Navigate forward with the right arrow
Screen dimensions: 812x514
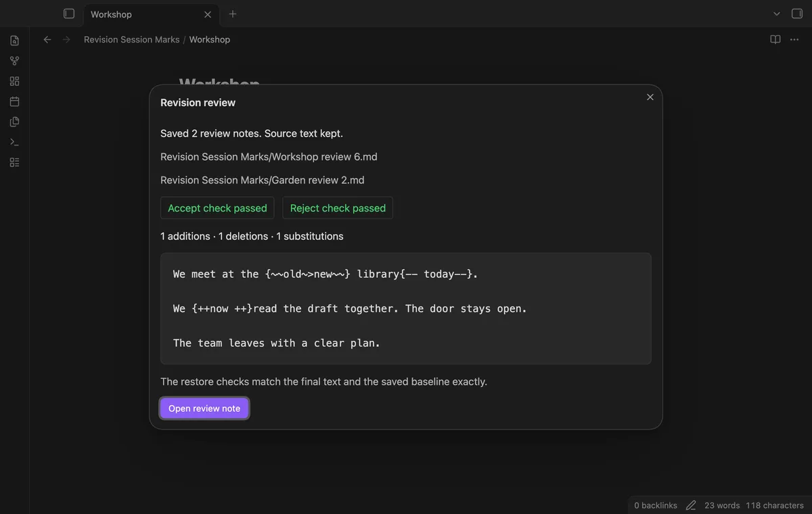click(66, 39)
